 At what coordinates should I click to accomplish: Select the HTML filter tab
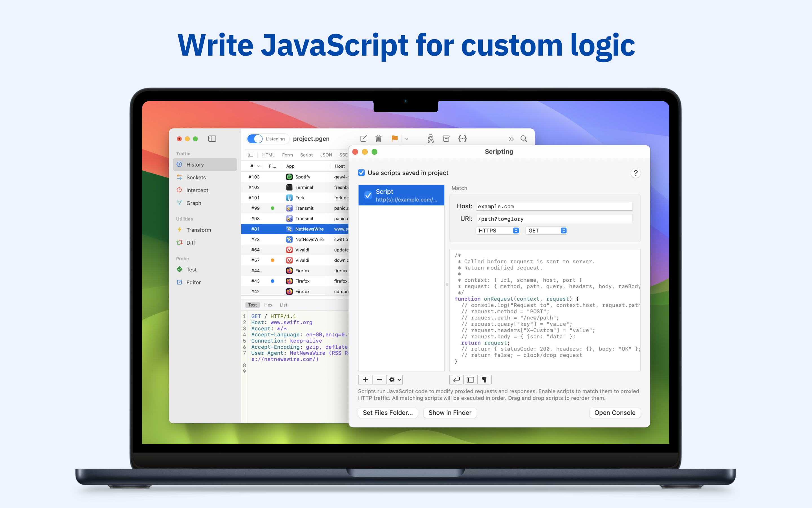click(268, 155)
